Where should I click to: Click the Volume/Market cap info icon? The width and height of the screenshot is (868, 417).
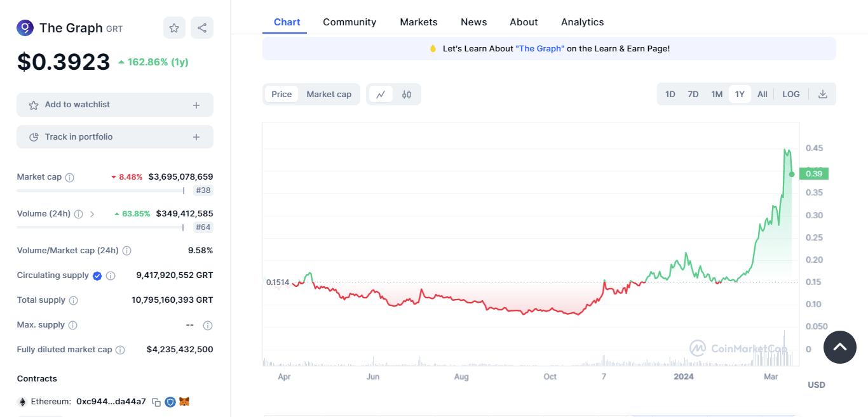tap(126, 251)
